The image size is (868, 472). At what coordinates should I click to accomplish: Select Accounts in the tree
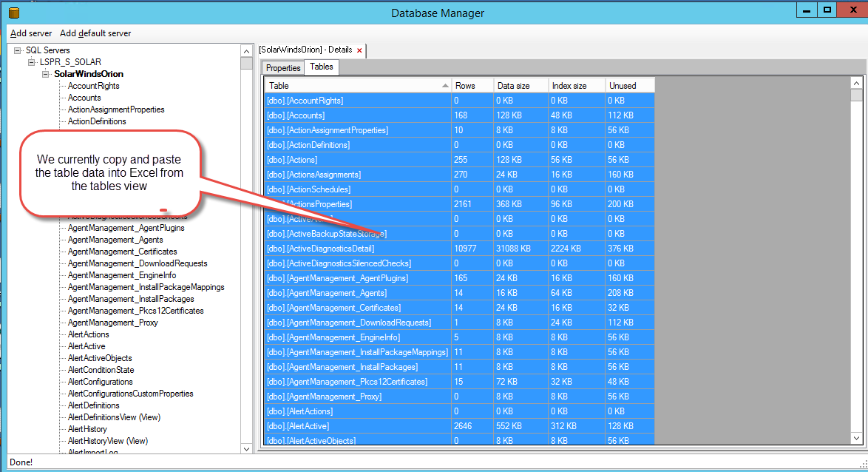click(x=84, y=98)
